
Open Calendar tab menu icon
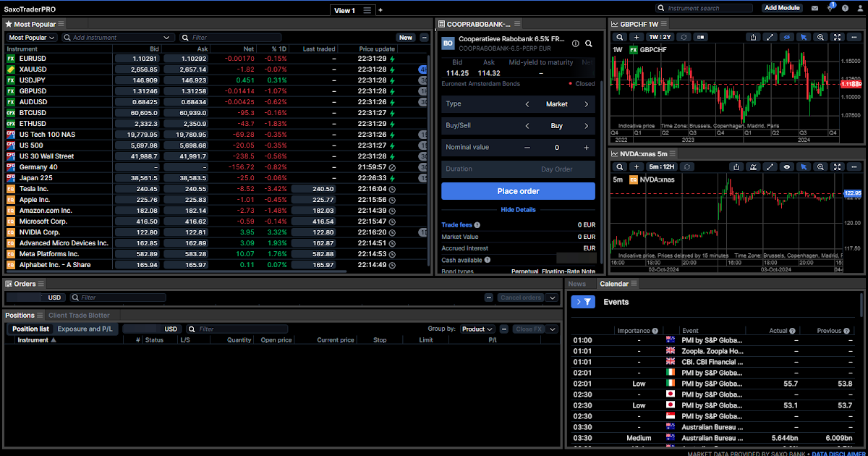[x=634, y=284]
